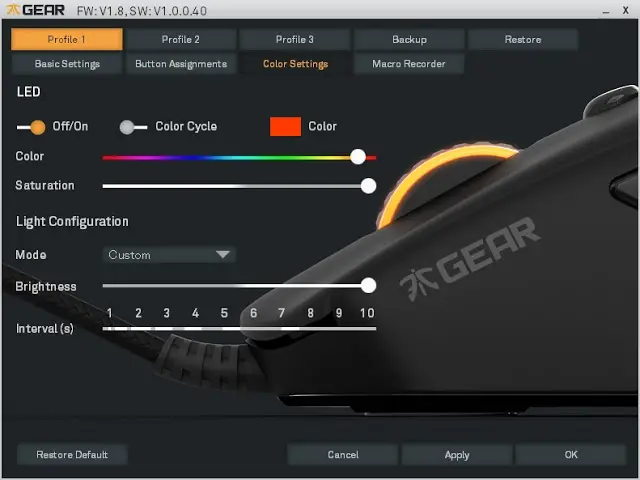Viewport: 640px width, 480px height.
Task: Click the interval mark labeled 3
Action: coord(167,313)
